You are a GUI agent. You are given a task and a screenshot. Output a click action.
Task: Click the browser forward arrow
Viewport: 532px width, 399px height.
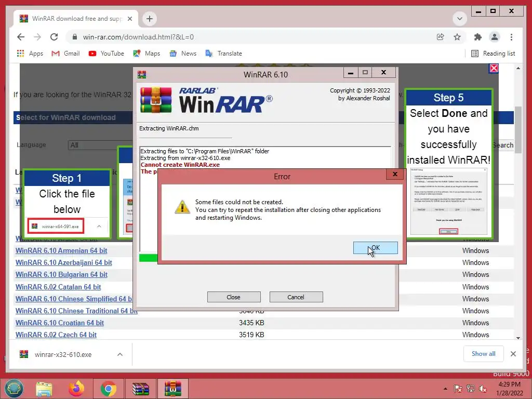click(37, 37)
